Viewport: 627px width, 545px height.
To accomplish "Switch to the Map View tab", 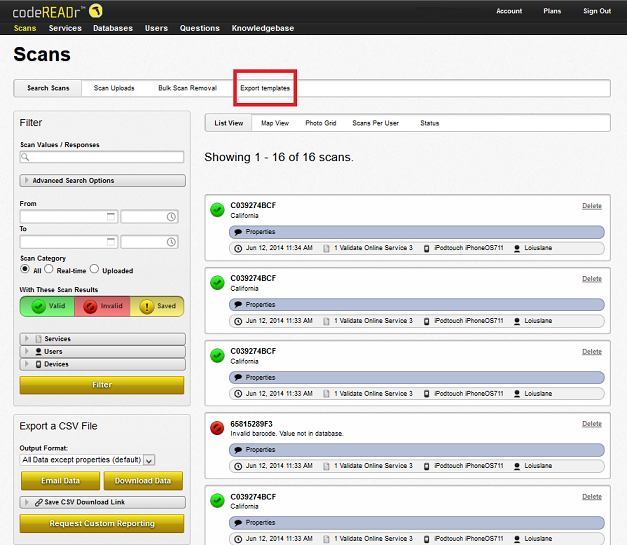I will (275, 123).
